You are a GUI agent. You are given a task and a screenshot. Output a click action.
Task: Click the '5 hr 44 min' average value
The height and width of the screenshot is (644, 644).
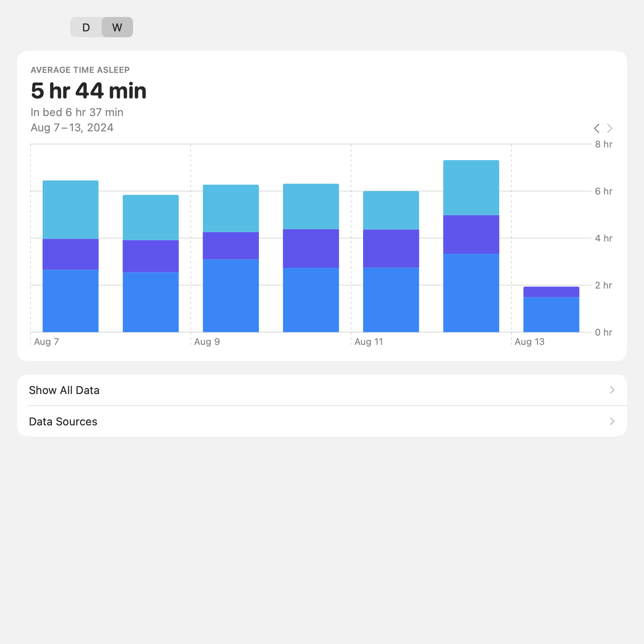tap(89, 91)
